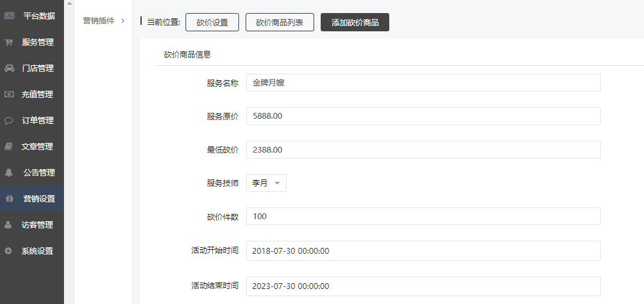Open the 砍价商品列表 button
Viewport: 644px width, 304px height.
(280, 22)
